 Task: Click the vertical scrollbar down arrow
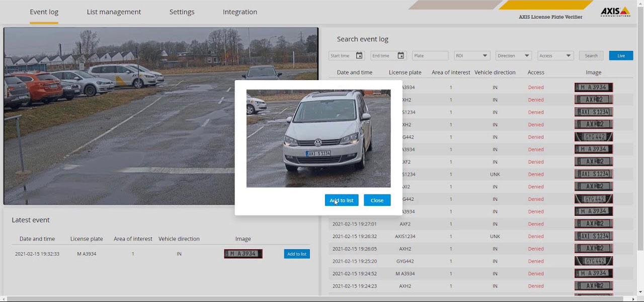640,292
